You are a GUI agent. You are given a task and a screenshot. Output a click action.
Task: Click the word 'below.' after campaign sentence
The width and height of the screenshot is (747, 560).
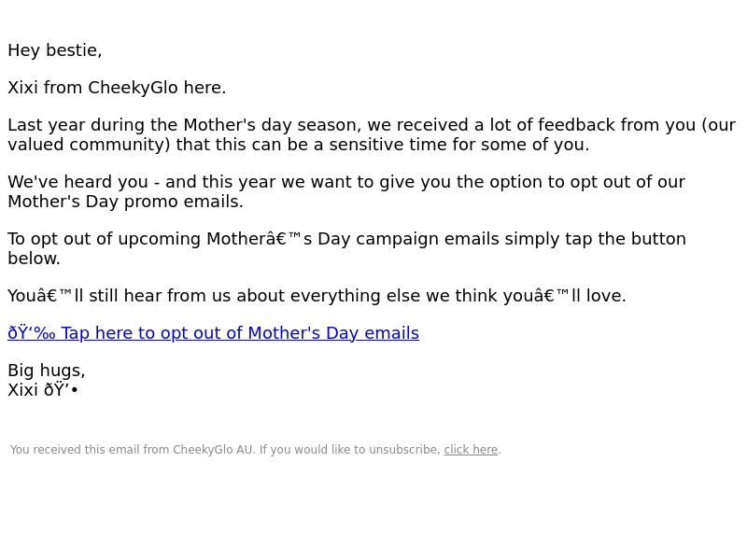pos(34,259)
